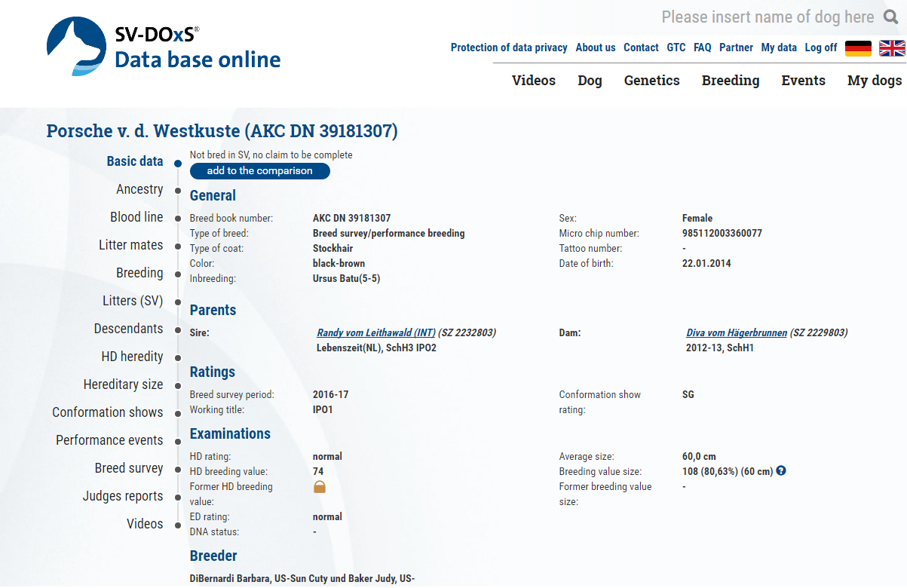907x588 pixels.
Task: Click micro chip number 985112003360077
Action: tap(722, 233)
